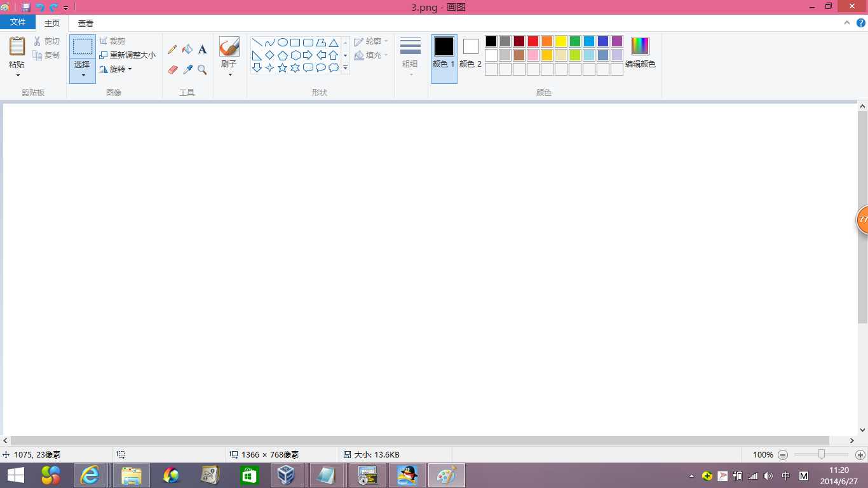The height and width of the screenshot is (488, 868).
Task: Choose the Right triangle shape
Action: [257, 55]
